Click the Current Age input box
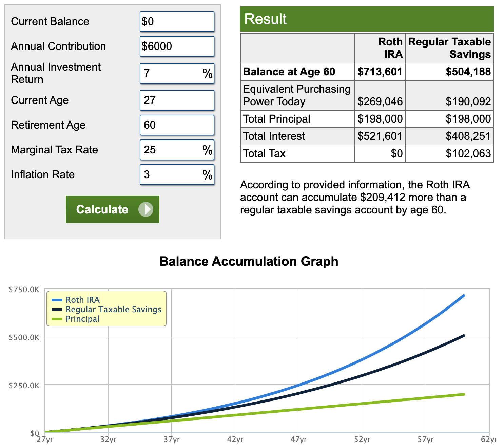Screen dimensions: 504x448 (x=177, y=100)
